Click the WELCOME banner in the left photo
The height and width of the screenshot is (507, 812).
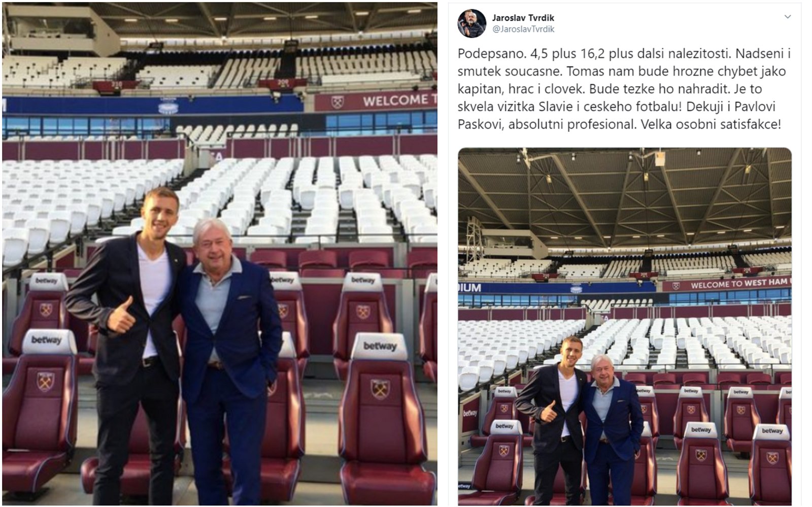pyautogui.click(x=376, y=101)
